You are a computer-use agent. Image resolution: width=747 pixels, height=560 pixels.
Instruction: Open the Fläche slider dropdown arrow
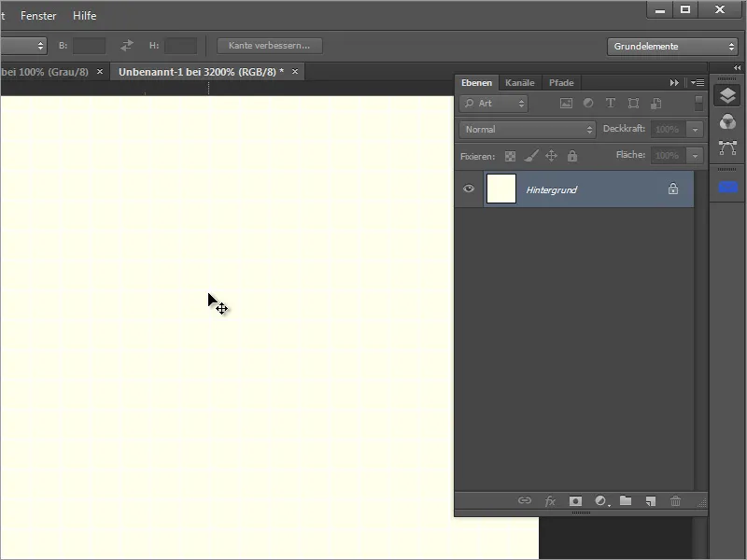[x=695, y=155]
